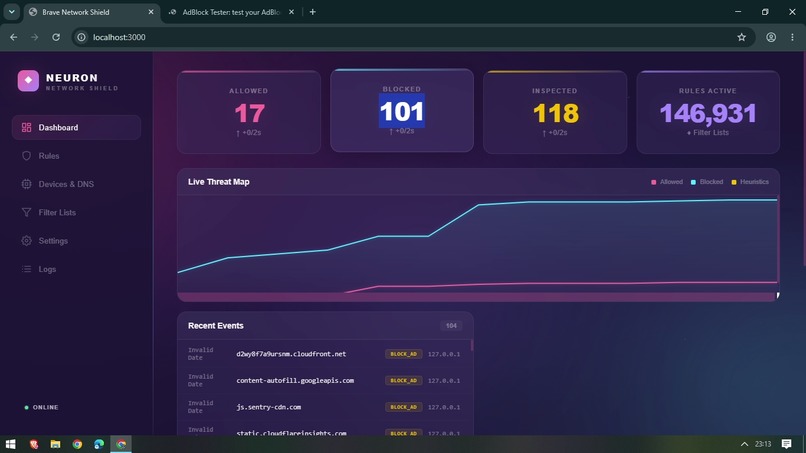
Task: Toggle the Heuristics legend swatch
Action: click(734, 182)
